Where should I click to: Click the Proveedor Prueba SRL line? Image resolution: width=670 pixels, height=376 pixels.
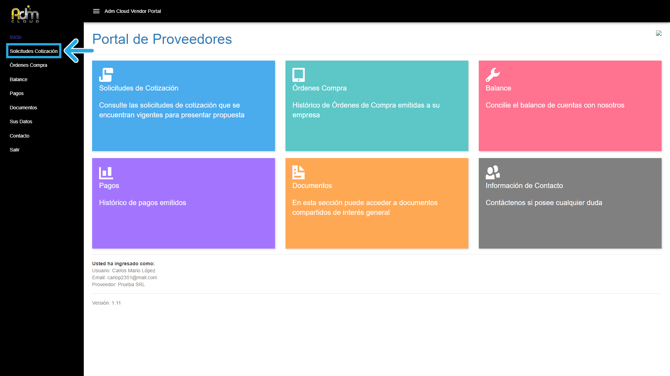click(x=118, y=284)
